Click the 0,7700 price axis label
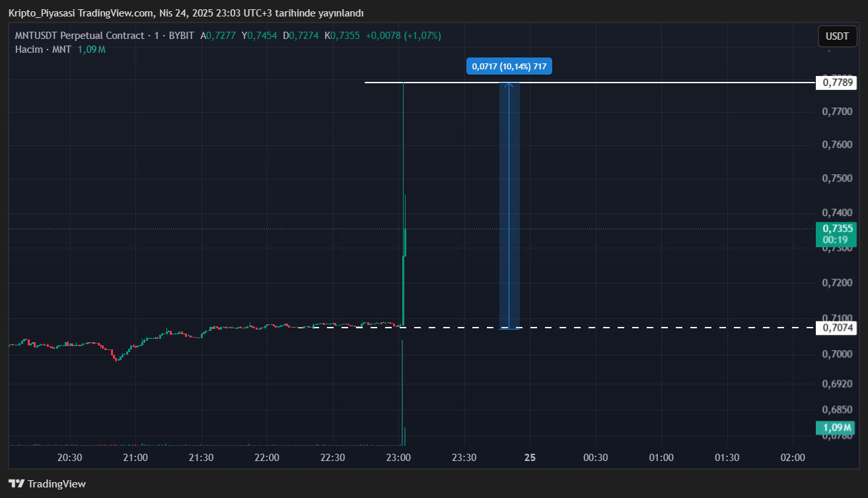 836,112
